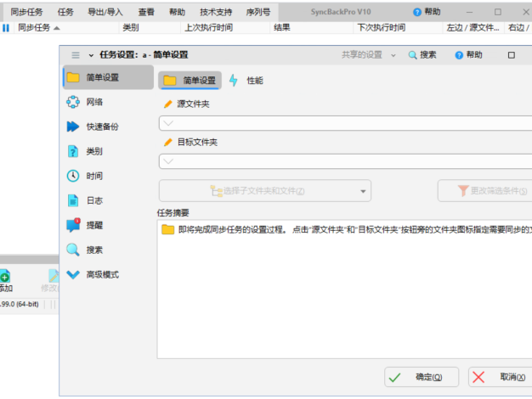Open the 技术支持 menu
532x399 pixels.
pyautogui.click(x=216, y=12)
